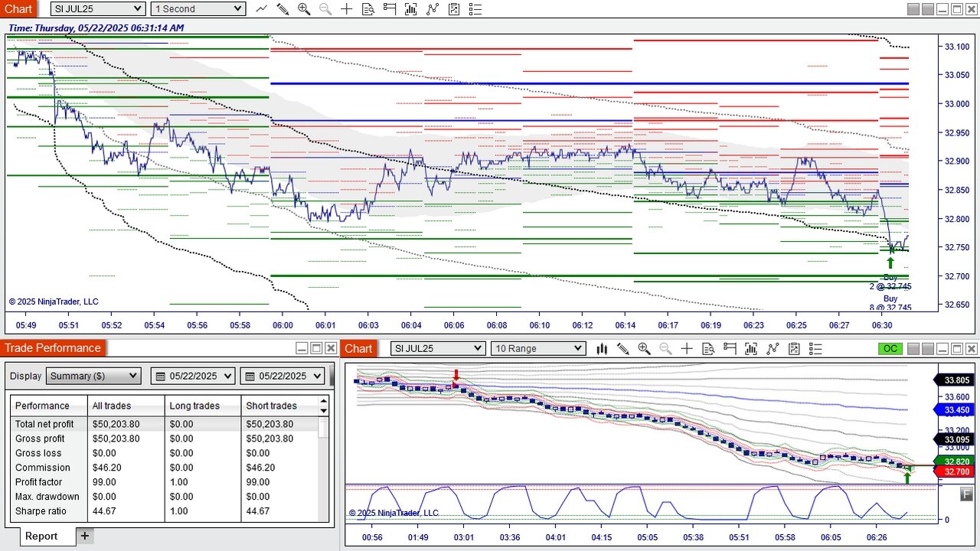Zoom in on the 1 Second chart
The image size is (980, 551).
pos(304,8)
